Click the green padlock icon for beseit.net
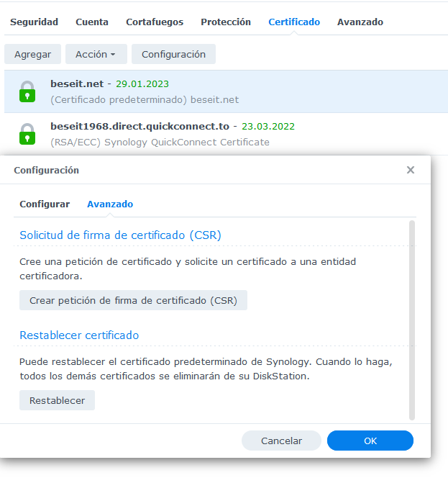Viewport: 448px width, 501px height. click(x=27, y=91)
